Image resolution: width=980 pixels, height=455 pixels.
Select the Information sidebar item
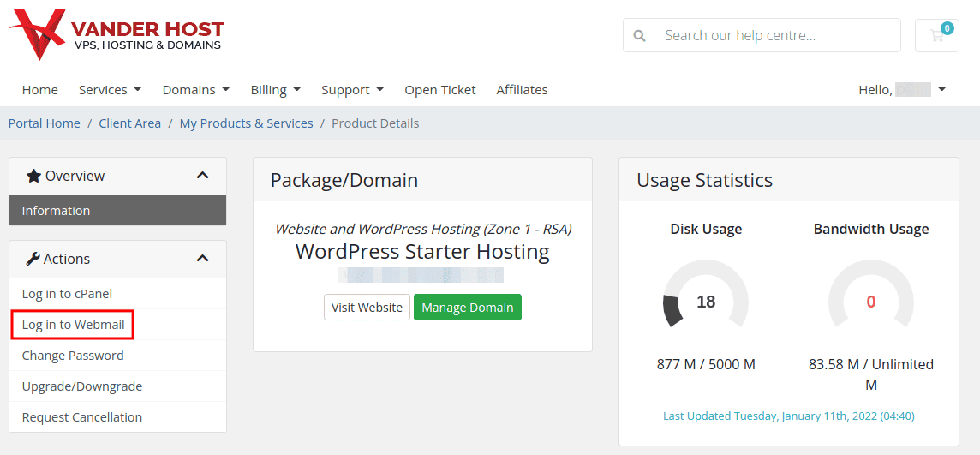click(117, 211)
